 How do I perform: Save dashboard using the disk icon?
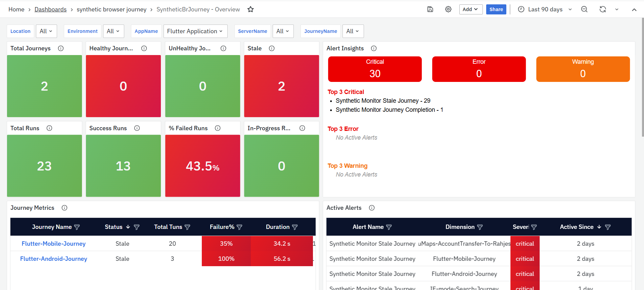point(430,9)
